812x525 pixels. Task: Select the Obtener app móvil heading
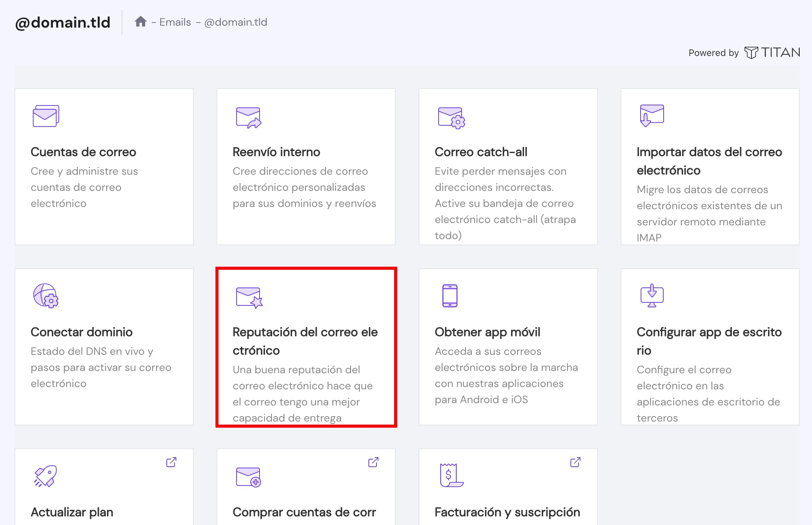pyautogui.click(x=487, y=332)
